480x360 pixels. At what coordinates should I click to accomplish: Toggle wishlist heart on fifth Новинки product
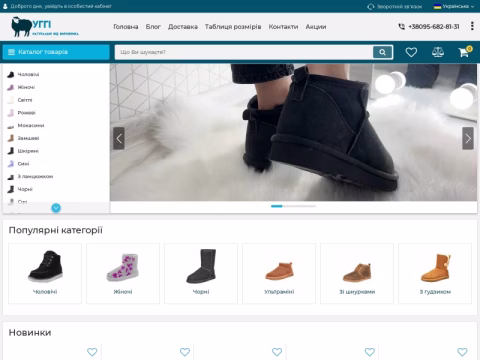click(x=462, y=352)
